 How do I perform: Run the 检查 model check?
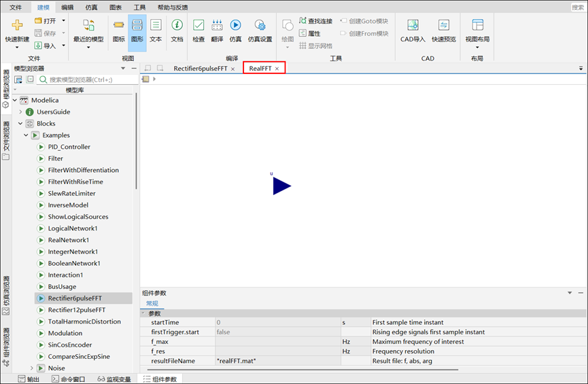click(198, 25)
